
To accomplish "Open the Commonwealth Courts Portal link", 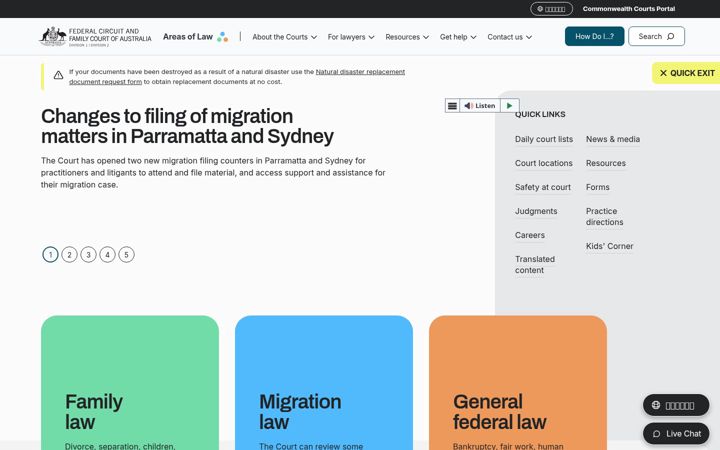I will tap(629, 9).
